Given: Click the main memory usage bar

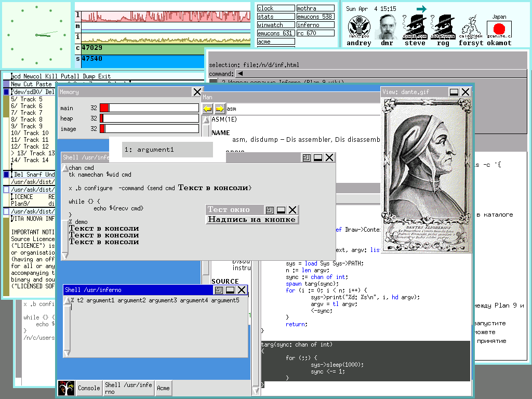Looking at the screenshot, I should pyautogui.click(x=150, y=108).
